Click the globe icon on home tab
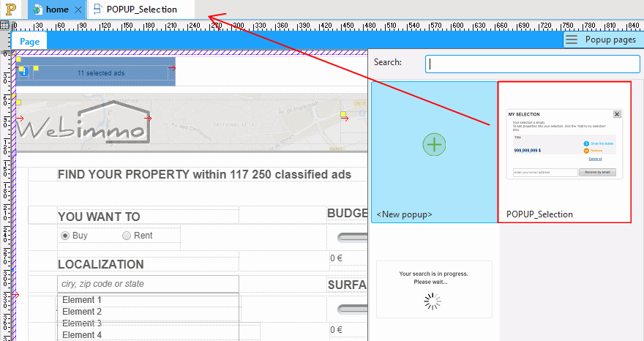 pos(37,10)
